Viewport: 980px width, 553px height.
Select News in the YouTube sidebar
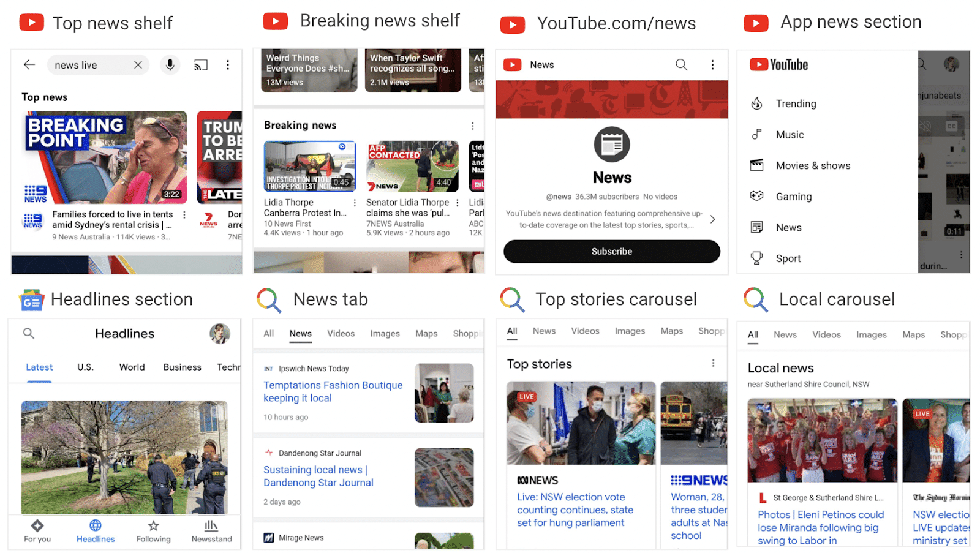coord(788,228)
